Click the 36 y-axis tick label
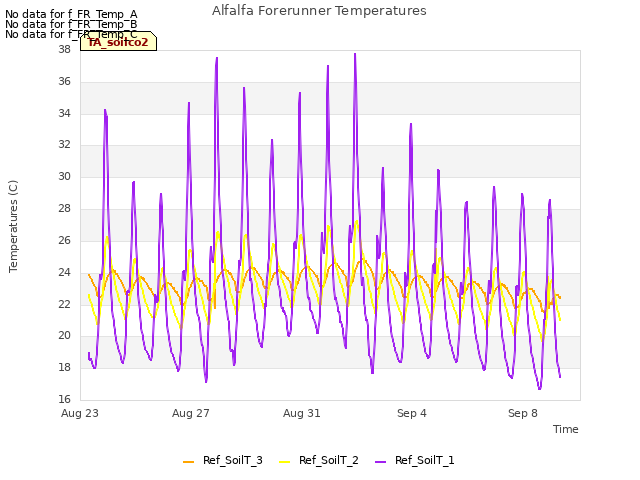Image resolution: width=640 pixels, height=480 pixels. tap(64, 82)
